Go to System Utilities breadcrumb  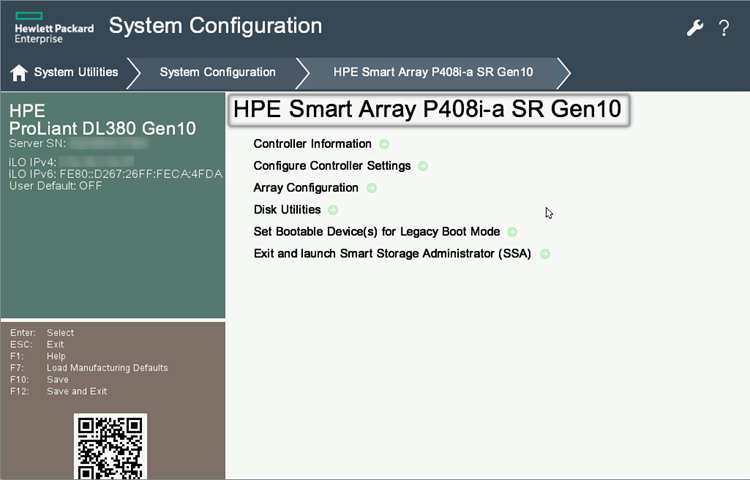(76, 72)
